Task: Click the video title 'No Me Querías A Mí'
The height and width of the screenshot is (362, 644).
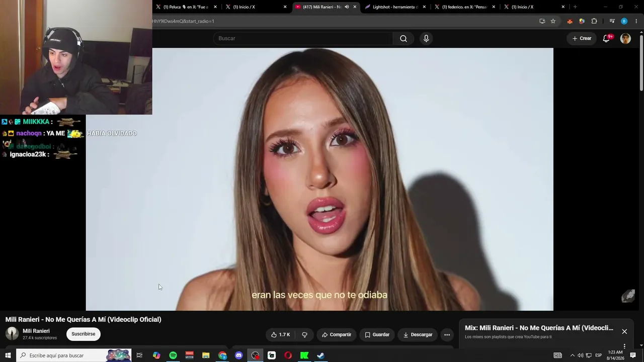Action: (84, 319)
